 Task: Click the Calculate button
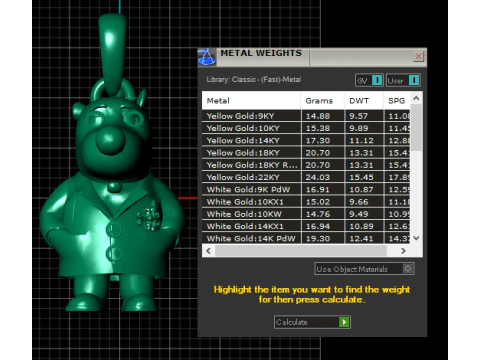tap(312, 322)
